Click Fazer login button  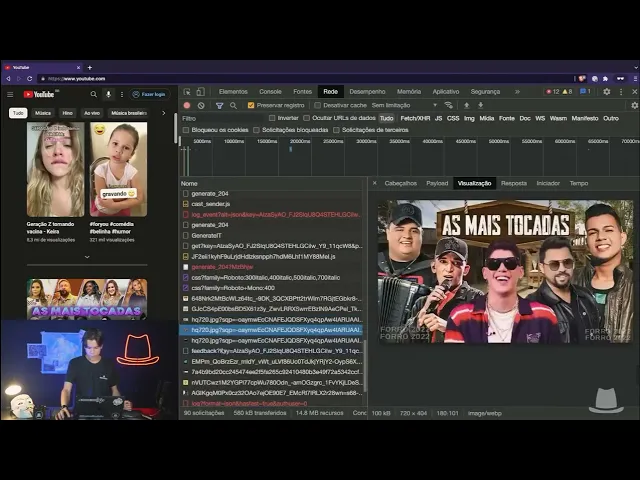coord(149,95)
